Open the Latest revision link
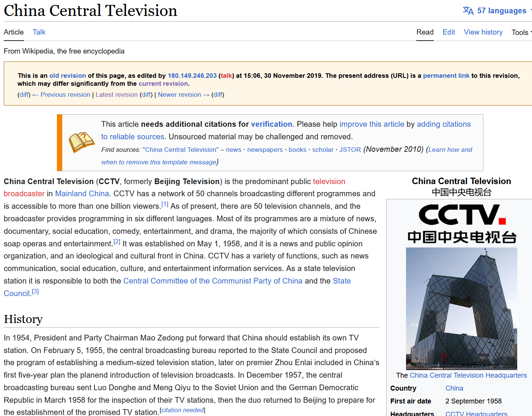The height and width of the screenshot is (416, 532). 116,95
